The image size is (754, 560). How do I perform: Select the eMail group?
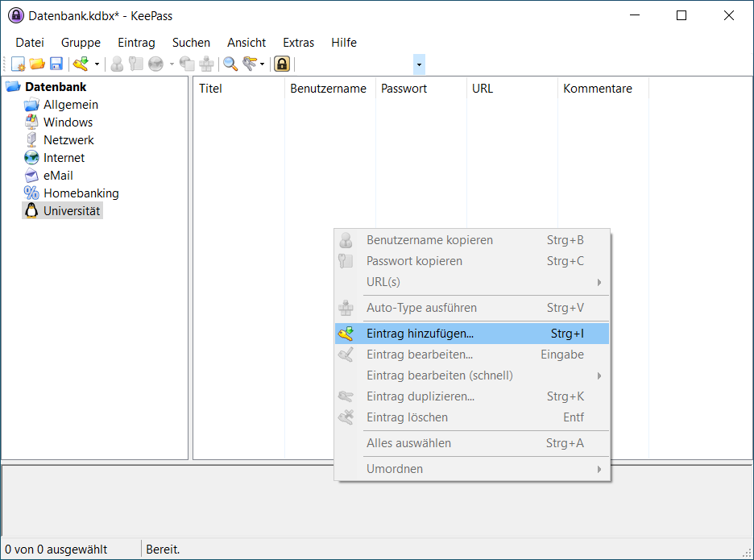click(58, 176)
